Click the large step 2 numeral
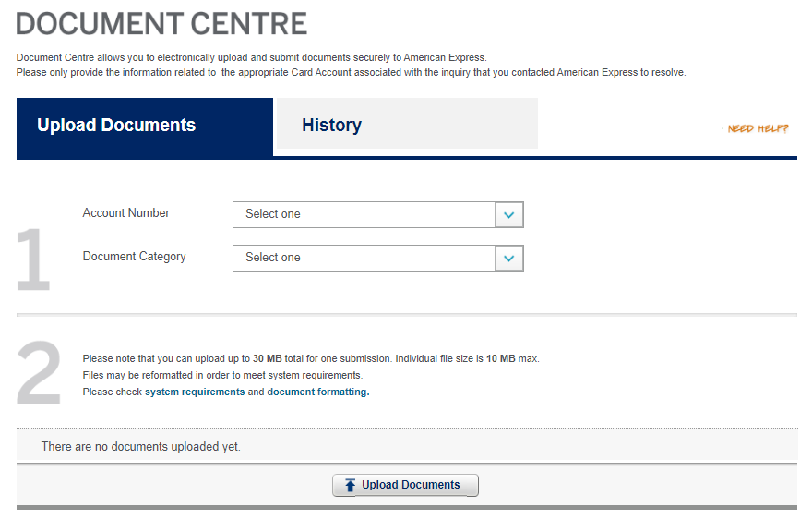The image size is (812, 519). (39, 374)
